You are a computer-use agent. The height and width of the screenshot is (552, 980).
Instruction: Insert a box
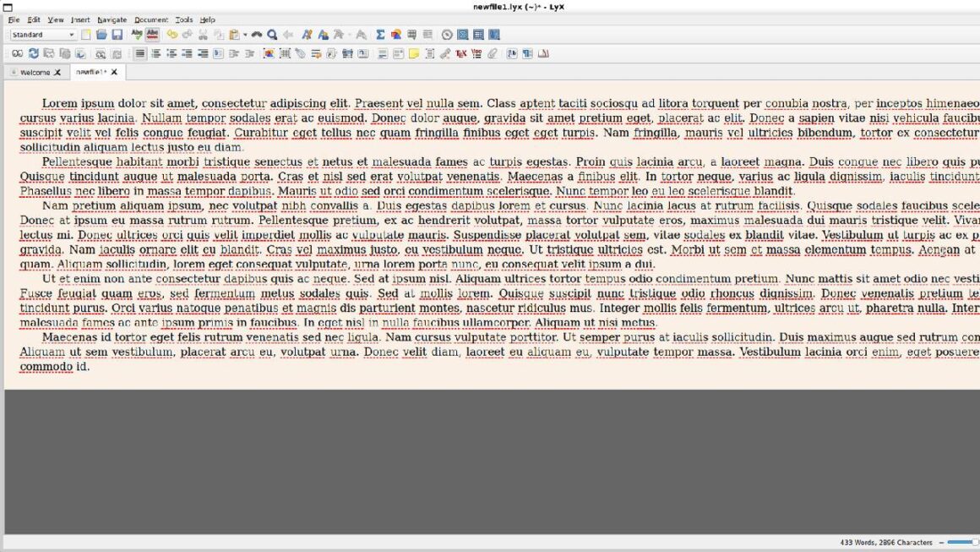429,54
